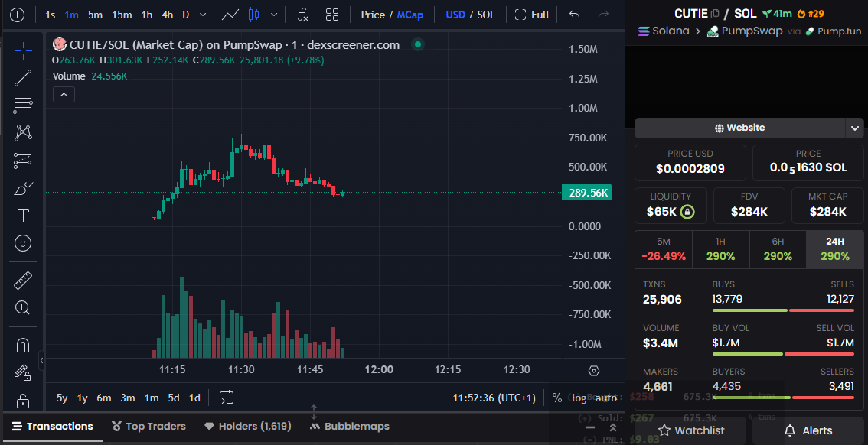
Task: Activate the zoom in tool
Action: [23, 308]
